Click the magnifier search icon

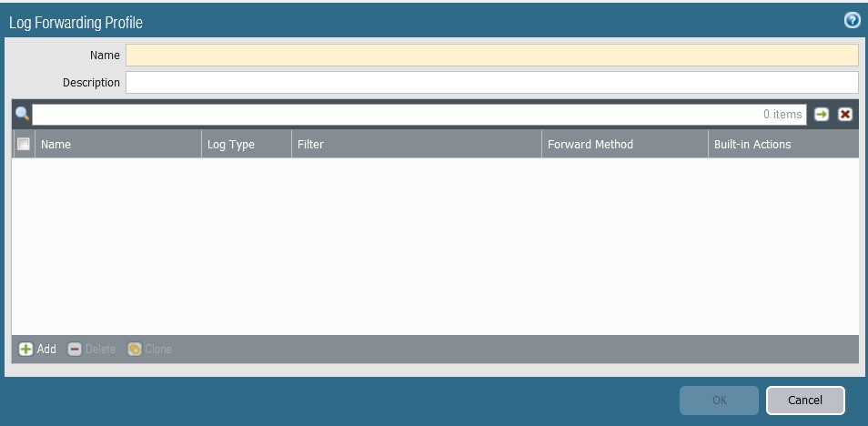point(22,114)
